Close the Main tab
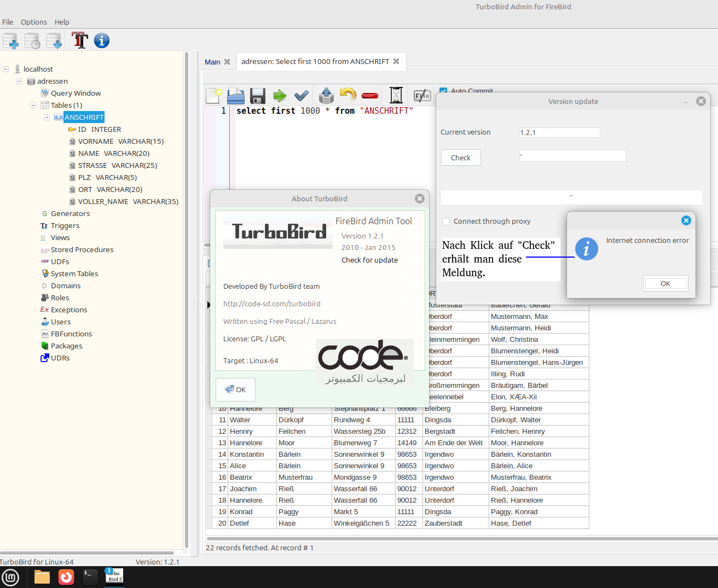 [x=227, y=62]
